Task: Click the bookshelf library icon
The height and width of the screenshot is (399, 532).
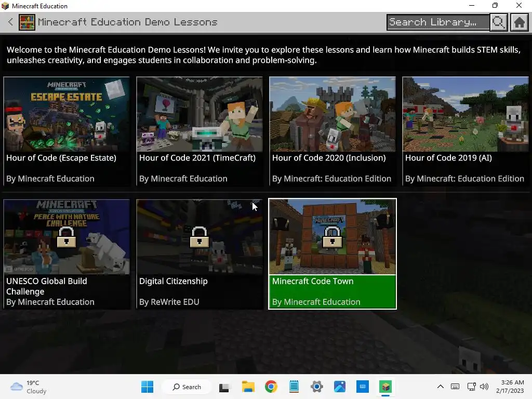Action: 27,22
